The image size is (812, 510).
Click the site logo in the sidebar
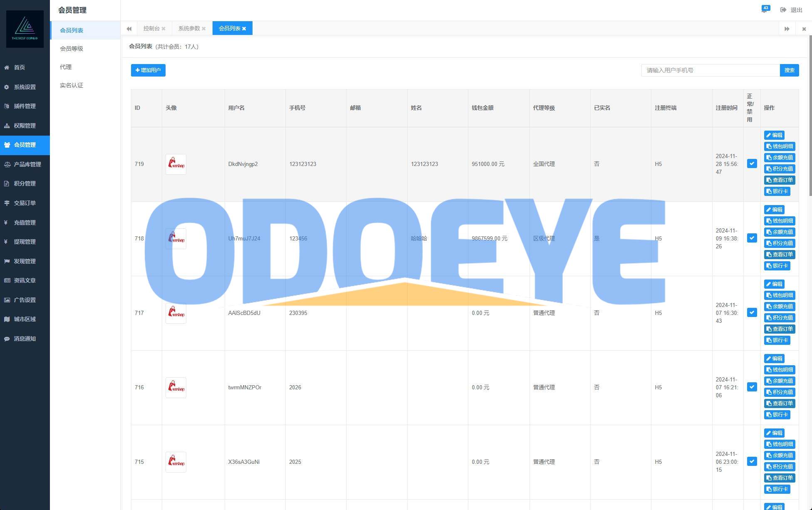(25, 29)
